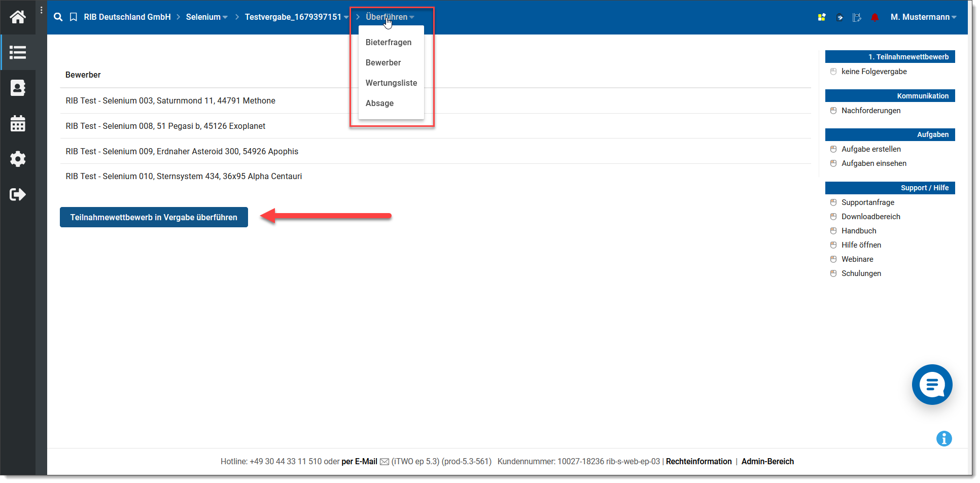Choose Wertungsliste in the dropdown menu
The height and width of the screenshot is (483, 980).
391,83
